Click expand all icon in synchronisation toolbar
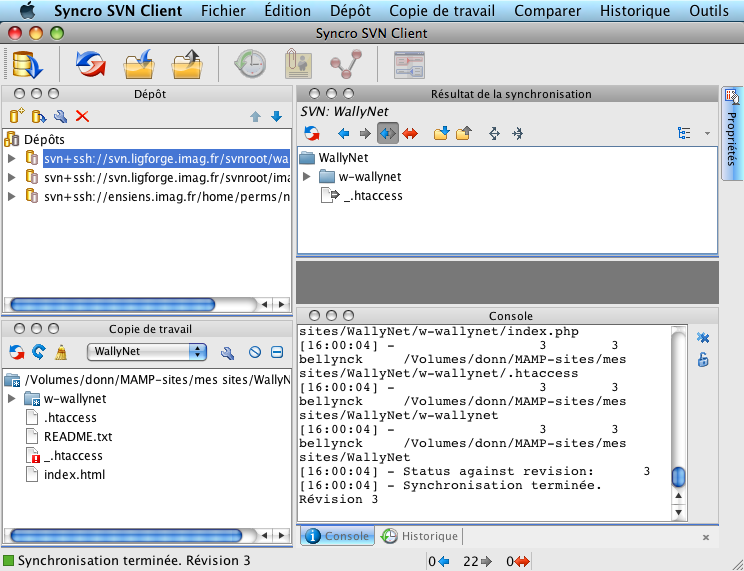This screenshot has height=571, width=744. (x=494, y=134)
